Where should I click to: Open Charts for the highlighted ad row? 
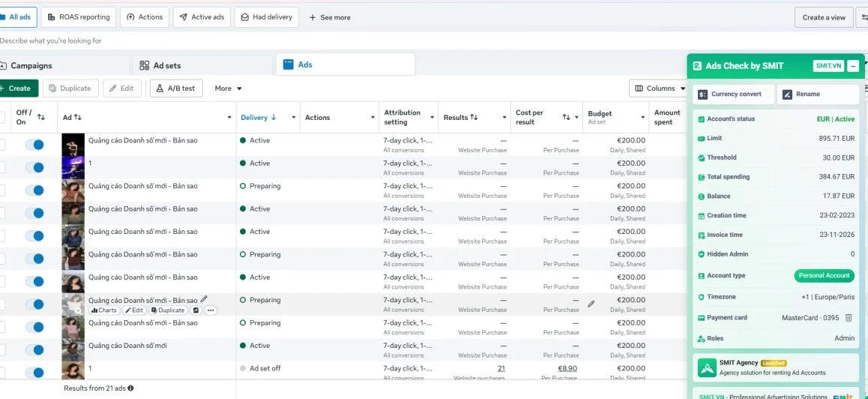[104, 310]
